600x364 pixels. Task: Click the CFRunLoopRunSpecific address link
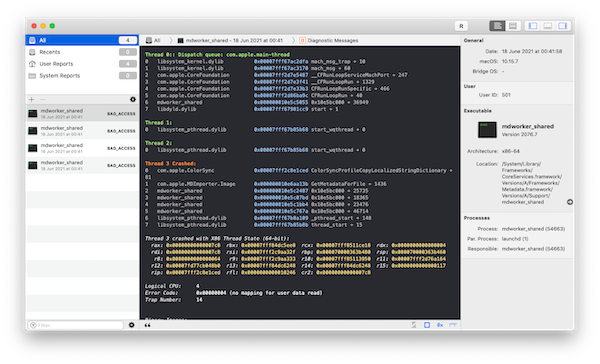pos(281,89)
